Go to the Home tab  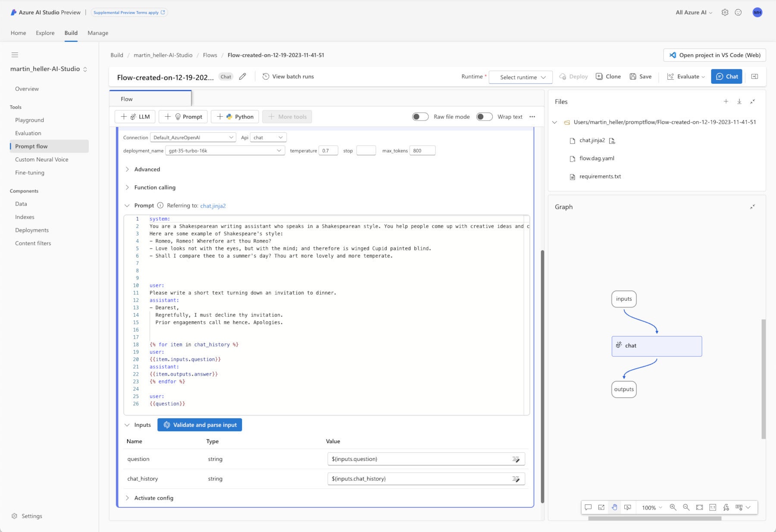tap(19, 33)
